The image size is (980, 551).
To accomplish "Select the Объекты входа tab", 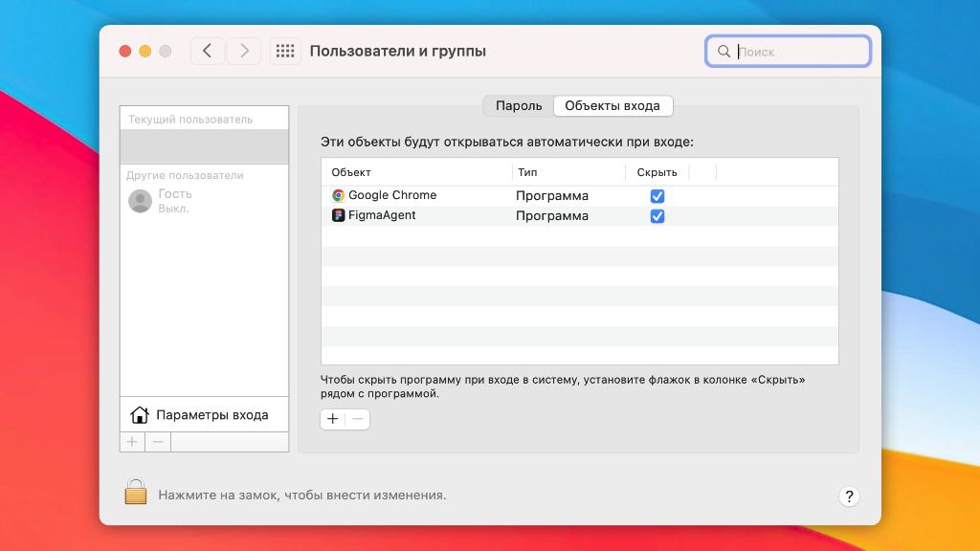I will (x=612, y=106).
